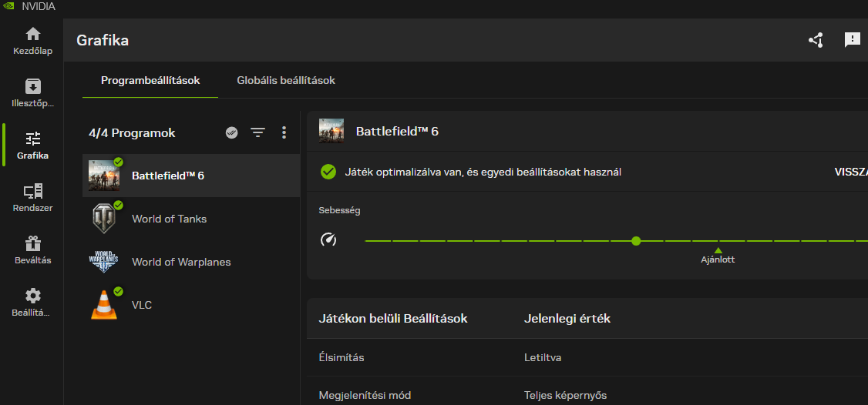868x405 pixels.
Task: Click the Letiltva value for Élsimítás
Action: pos(543,357)
